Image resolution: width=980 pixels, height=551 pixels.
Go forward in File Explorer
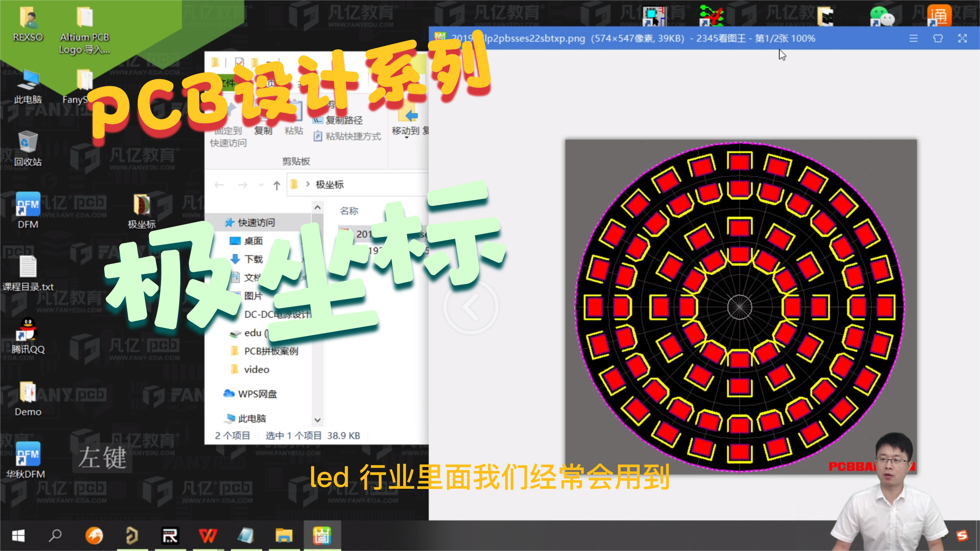coord(243,185)
